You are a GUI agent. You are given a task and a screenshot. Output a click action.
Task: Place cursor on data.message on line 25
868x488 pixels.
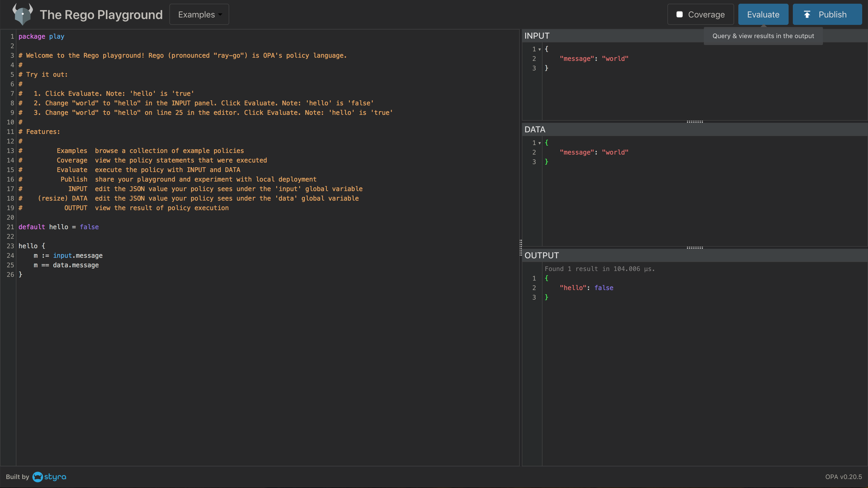click(x=75, y=265)
